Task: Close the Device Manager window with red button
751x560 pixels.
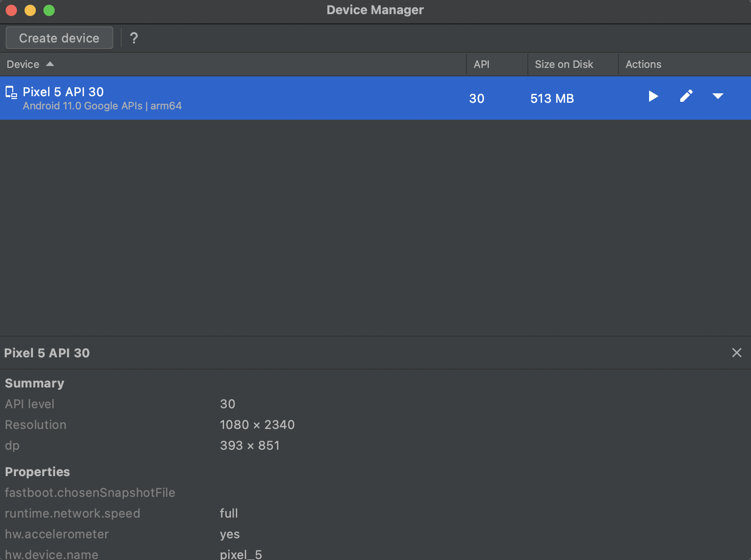Action: pos(11,10)
